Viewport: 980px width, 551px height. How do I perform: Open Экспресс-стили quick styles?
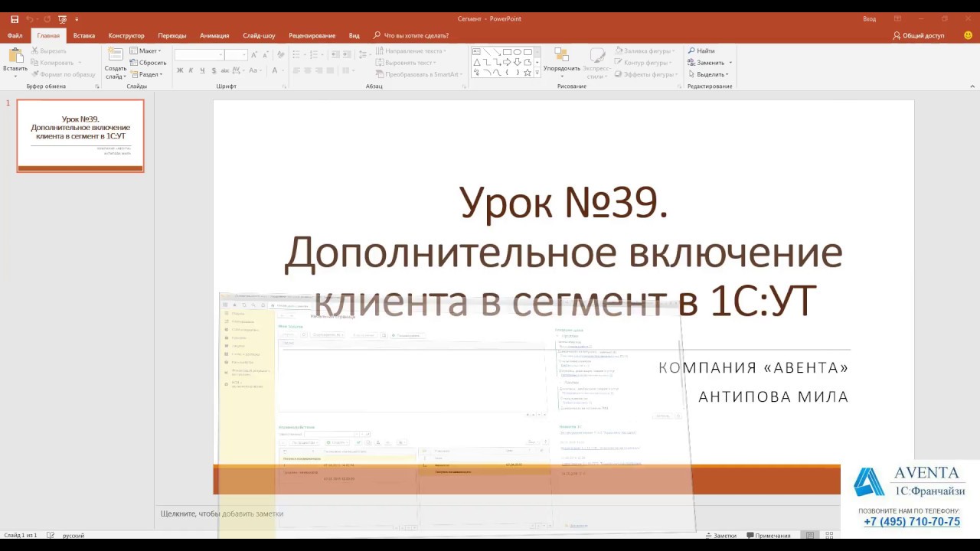coord(597,63)
